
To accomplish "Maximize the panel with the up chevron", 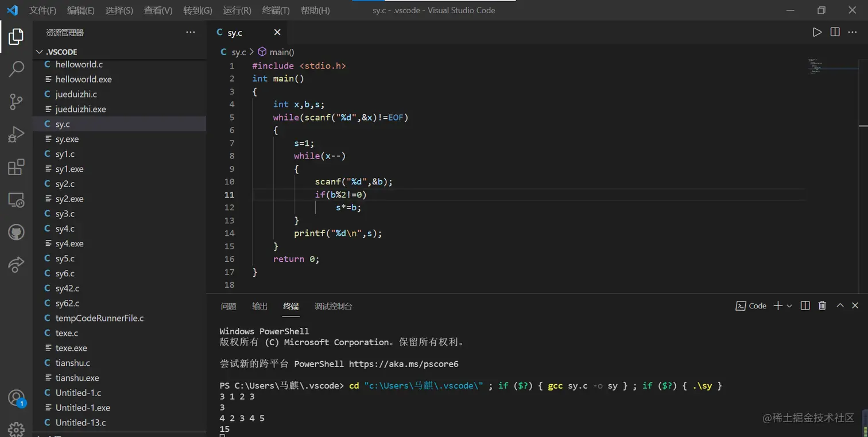I will 840,305.
